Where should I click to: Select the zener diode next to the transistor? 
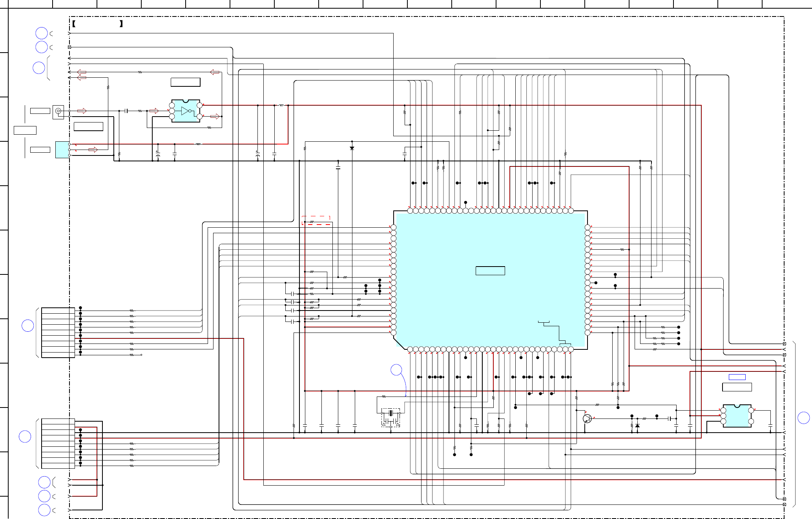tap(637, 426)
